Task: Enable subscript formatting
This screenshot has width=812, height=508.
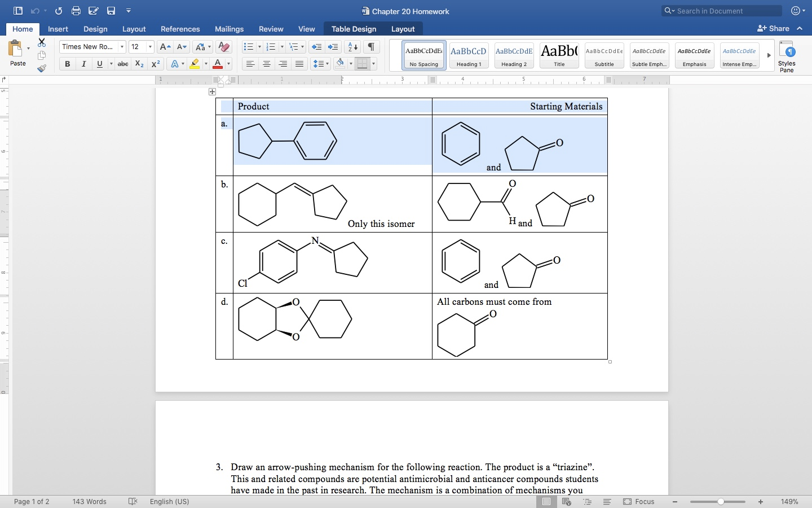Action: (x=139, y=64)
